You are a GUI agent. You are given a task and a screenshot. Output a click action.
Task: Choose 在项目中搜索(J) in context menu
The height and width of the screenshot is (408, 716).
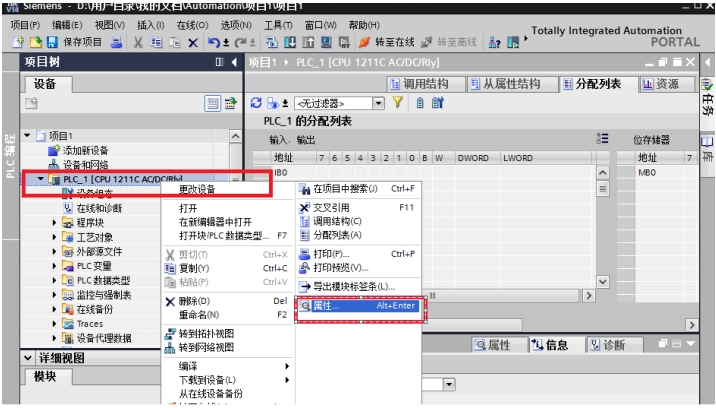pyautogui.click(x=358, y=189)
